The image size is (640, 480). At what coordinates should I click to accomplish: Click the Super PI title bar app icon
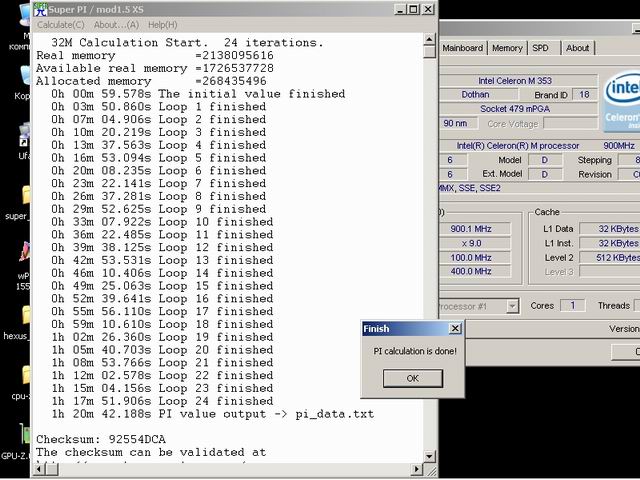pyautogui.click(x=40, y=9)
